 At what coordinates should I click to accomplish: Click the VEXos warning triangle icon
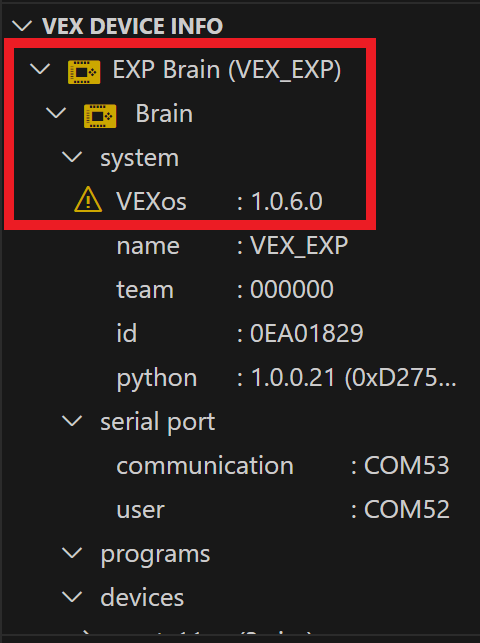[x=88, y=200]
